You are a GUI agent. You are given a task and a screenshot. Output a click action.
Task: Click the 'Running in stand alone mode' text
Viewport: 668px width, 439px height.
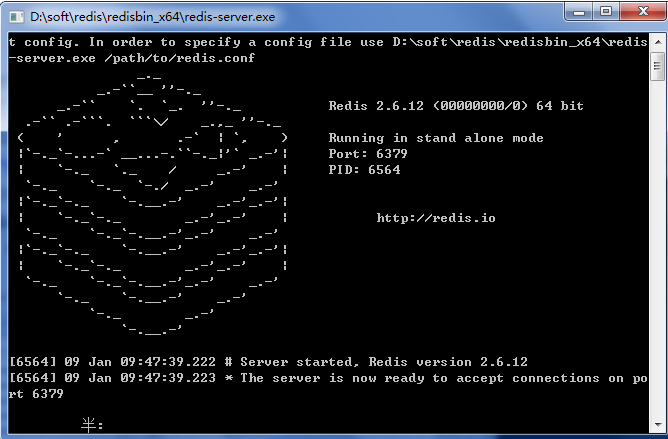436,138
